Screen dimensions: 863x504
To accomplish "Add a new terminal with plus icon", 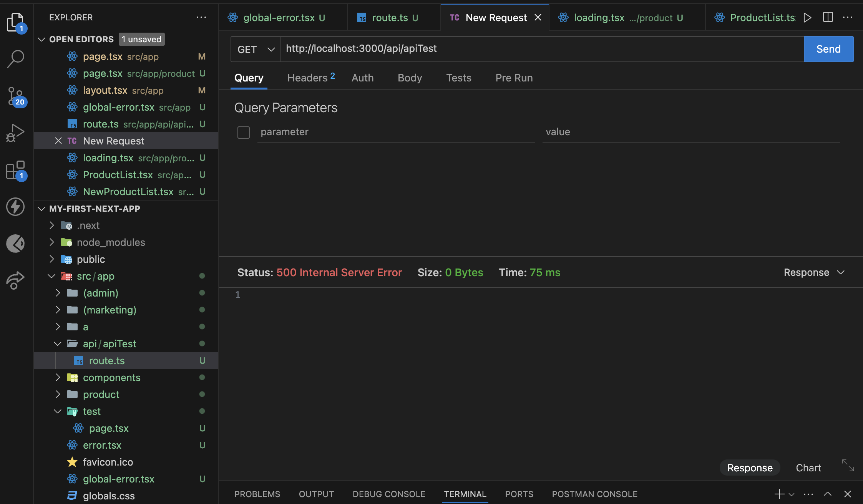I will point(779,494).
